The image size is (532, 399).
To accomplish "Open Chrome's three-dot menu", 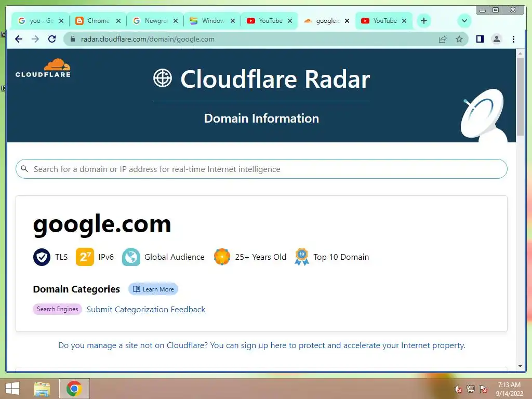I will pyautogui.click(x=513, y=39).
